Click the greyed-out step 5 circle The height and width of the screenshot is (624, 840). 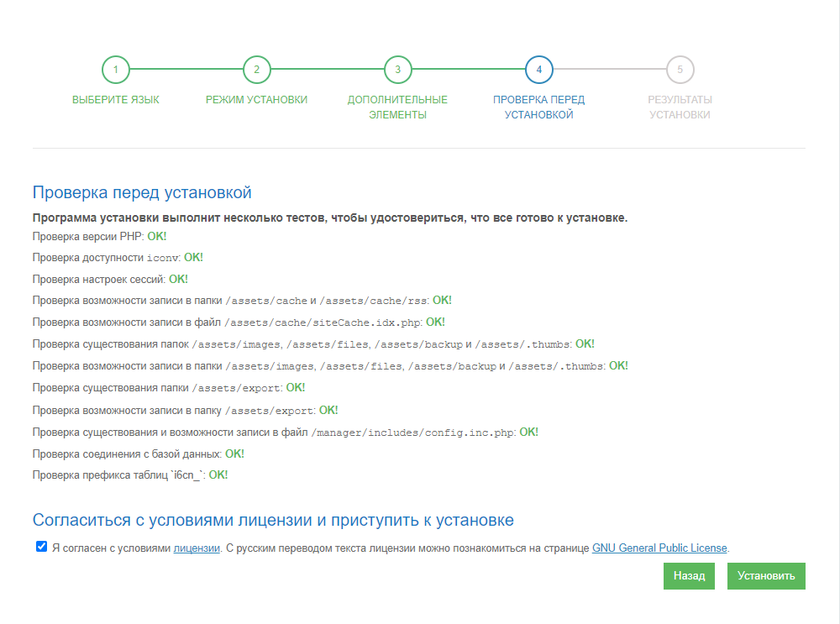[680, 70]
